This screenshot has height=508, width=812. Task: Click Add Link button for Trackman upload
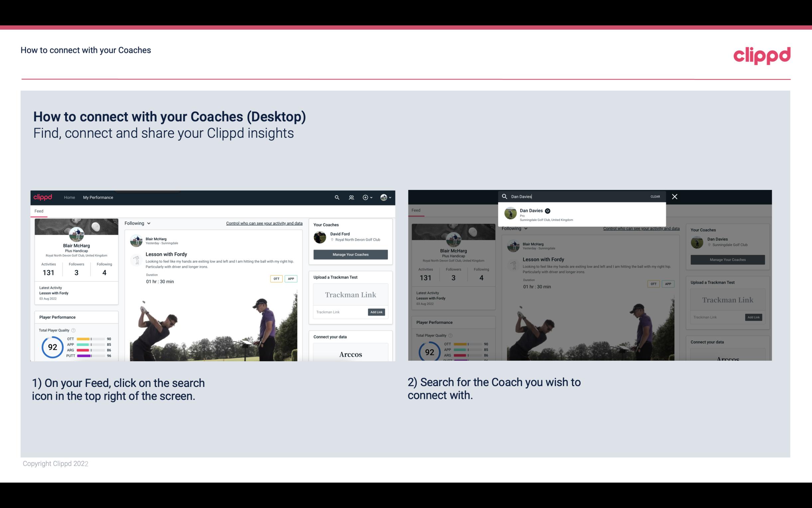pos(377,311)
